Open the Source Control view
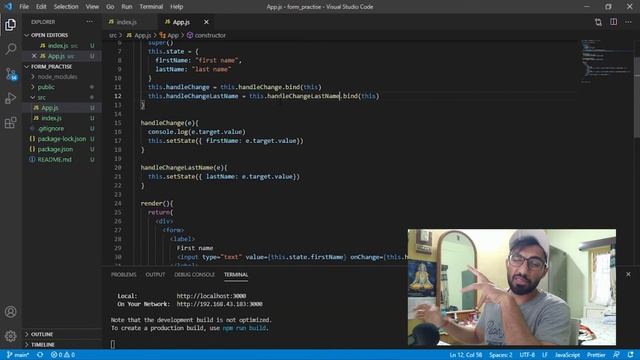The width and height of the screenshot is (640, 360). [x=11, y=74]
